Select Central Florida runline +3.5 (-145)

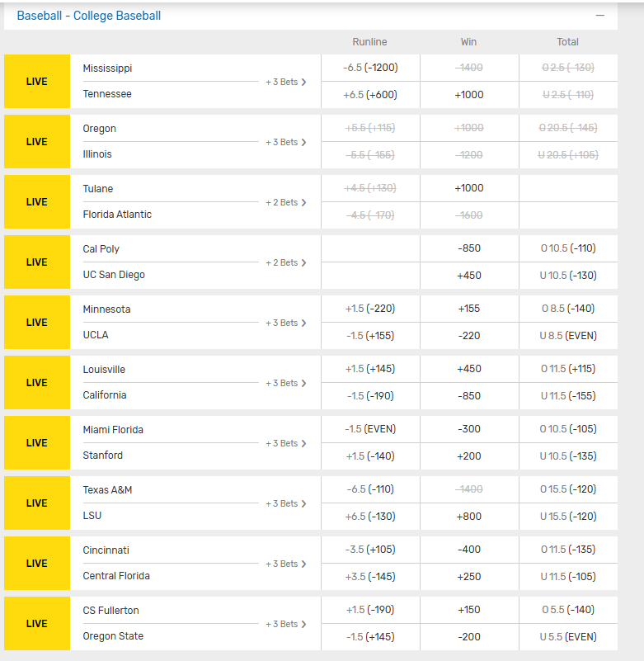tap(370, 577)
